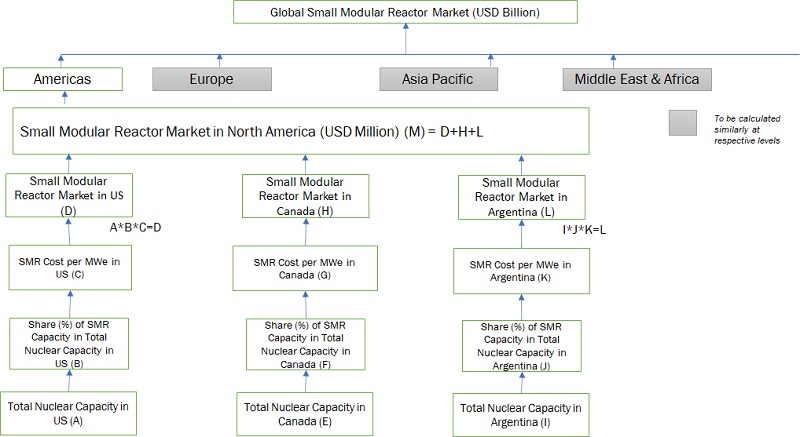Click the Asia Pacific region box
This screenshot has width=800, height=437.
(440, 79)
